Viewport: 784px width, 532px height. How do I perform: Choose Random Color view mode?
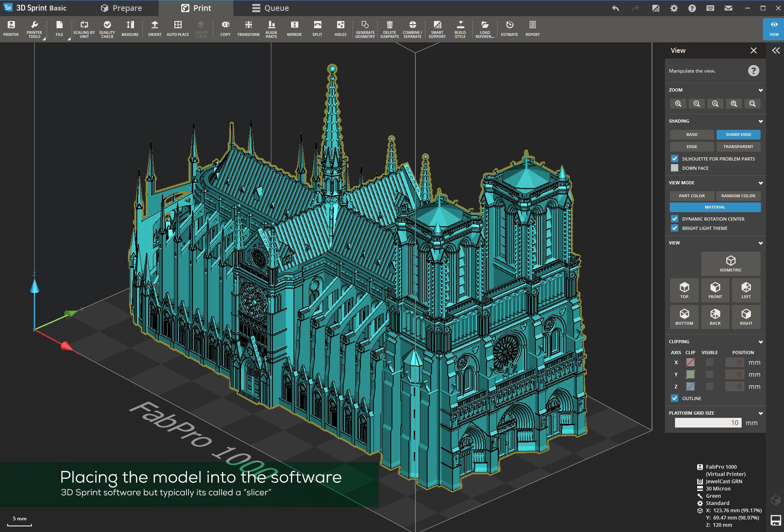point(738,196)
